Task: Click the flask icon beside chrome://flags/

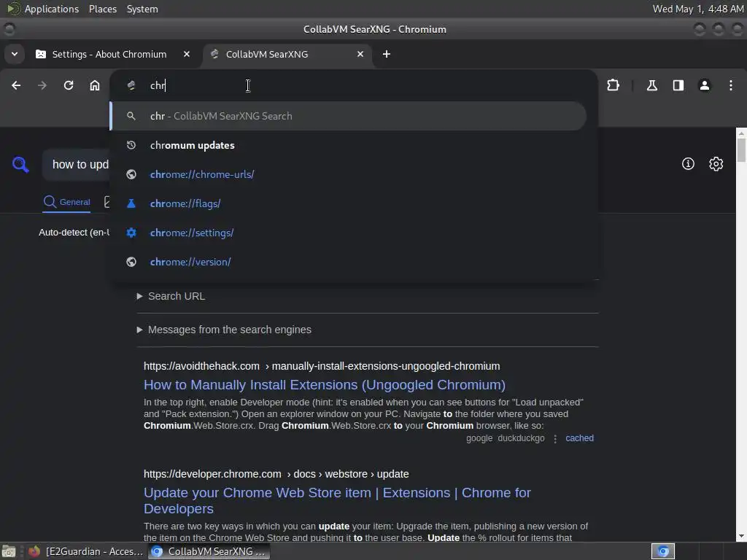Action: tap(131, 203)
